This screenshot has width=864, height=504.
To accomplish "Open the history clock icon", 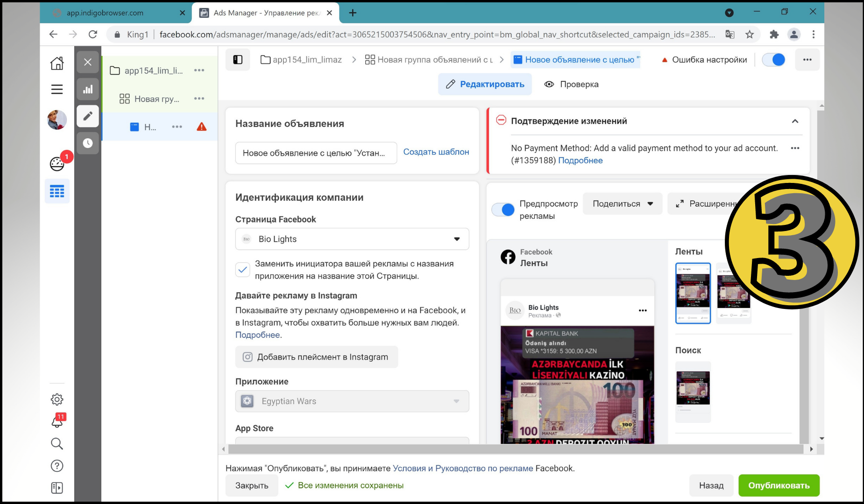I will click(88, 143).
